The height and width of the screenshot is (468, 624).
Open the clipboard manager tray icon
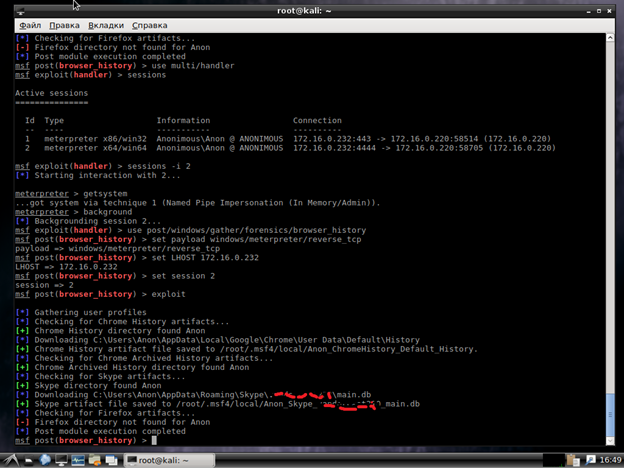pos(573,460)
